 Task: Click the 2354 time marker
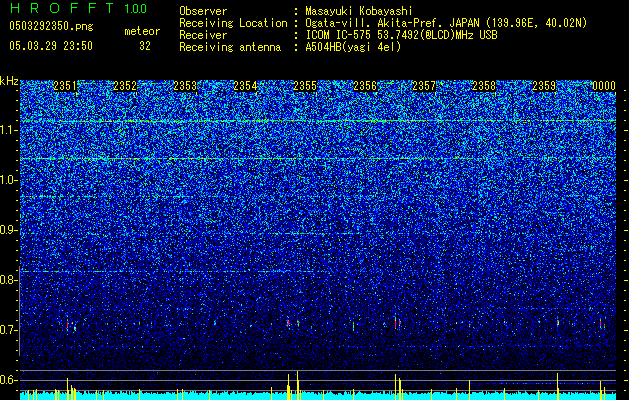pyautogui.click(x=245, y=86)
